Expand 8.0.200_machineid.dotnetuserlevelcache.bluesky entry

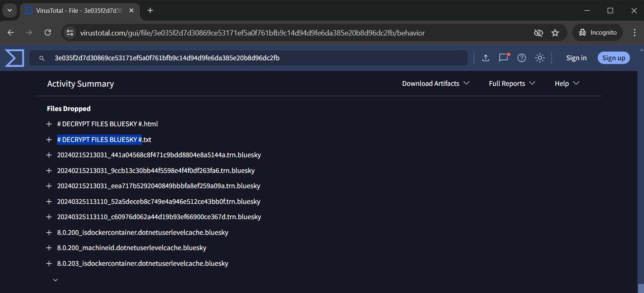pos(49,248)
